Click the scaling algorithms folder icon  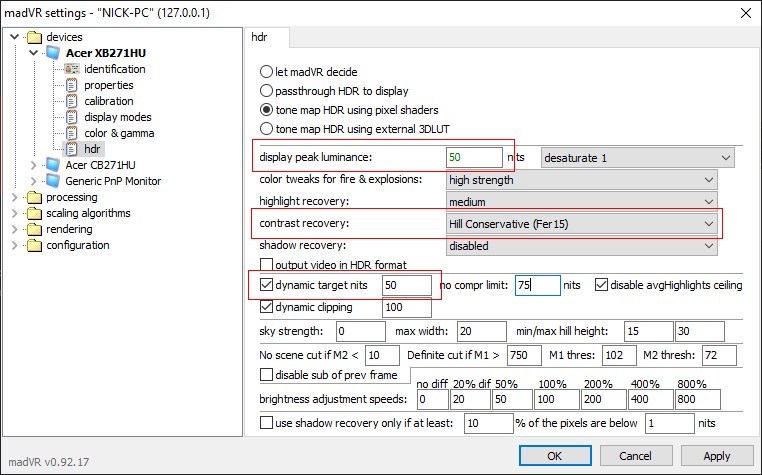pos(35,213)
